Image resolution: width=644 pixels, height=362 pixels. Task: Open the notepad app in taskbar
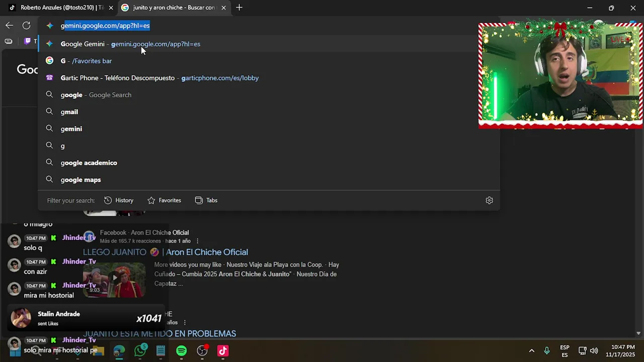pyautogui.click(x=160, y=351)
